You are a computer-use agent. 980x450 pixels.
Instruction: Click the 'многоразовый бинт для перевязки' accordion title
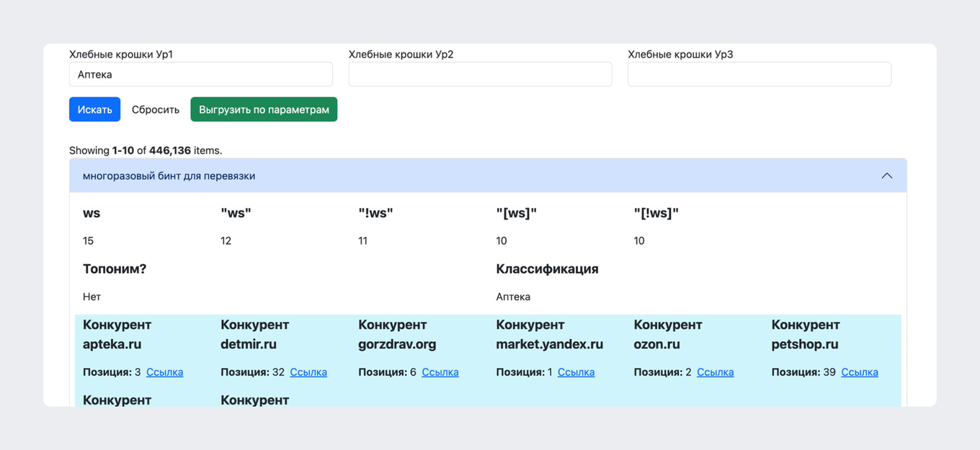[169, 176]
